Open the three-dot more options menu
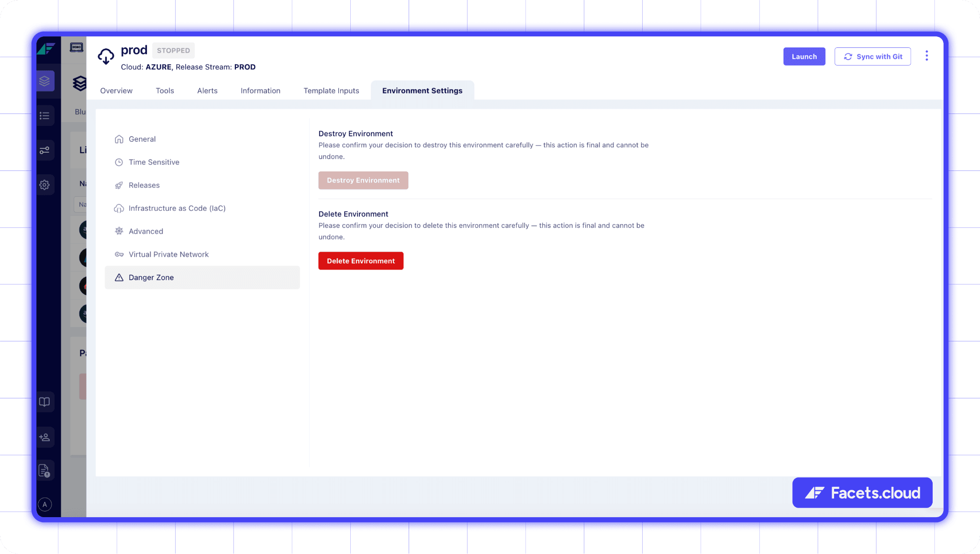The image size is (980, 554). pos(926,56)
